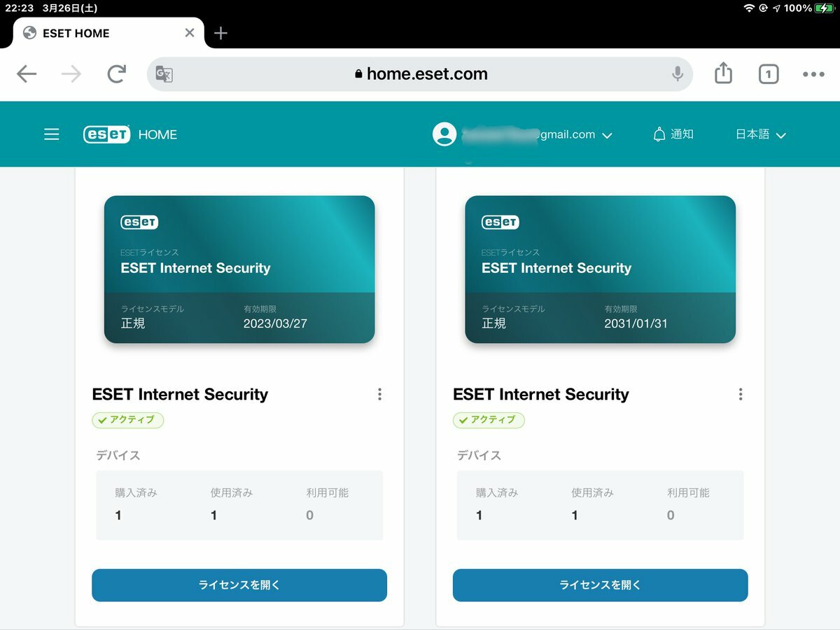Tap the home.eset.com address field
Image resolution: width=840 pixels, height=630 pixels.
pos(420,74)
